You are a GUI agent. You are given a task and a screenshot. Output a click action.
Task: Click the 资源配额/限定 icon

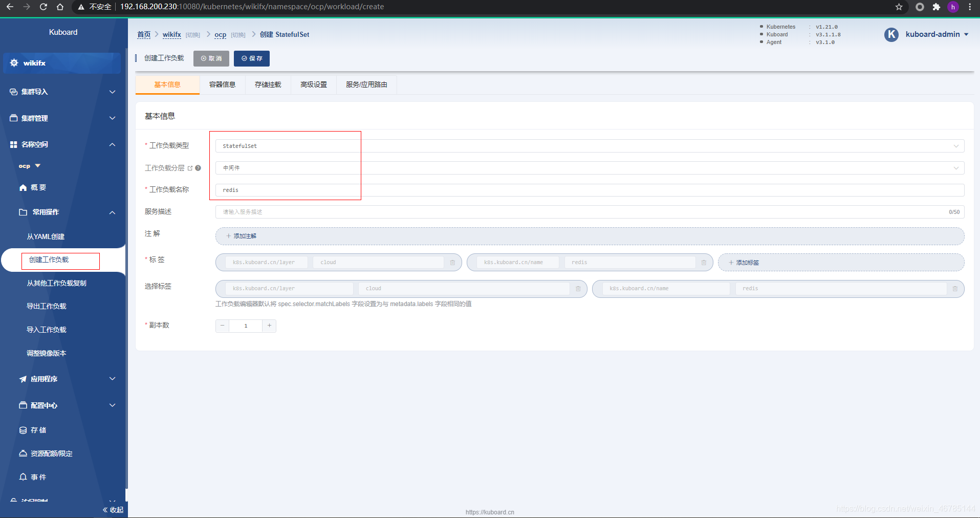23,454
